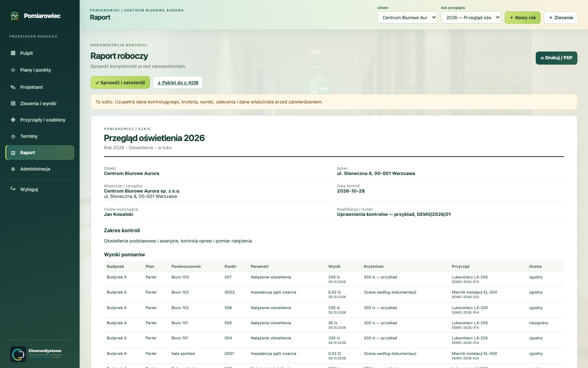Click the Plany i punkty crosshair icon
Screen dimensions: 588x368
[13, 70]
